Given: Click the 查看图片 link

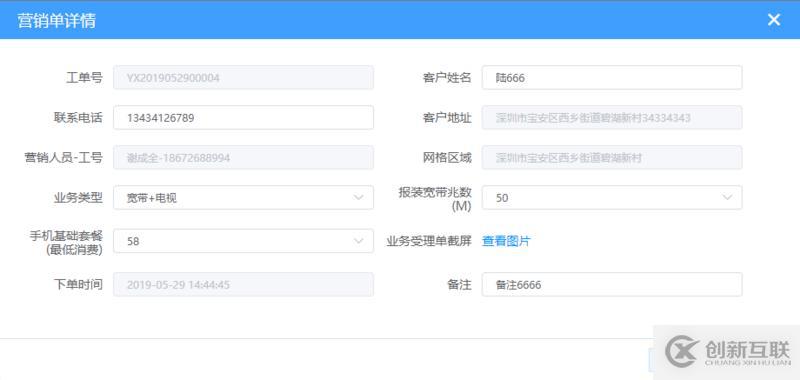Looking at the screenshot, I should point(506,241).
